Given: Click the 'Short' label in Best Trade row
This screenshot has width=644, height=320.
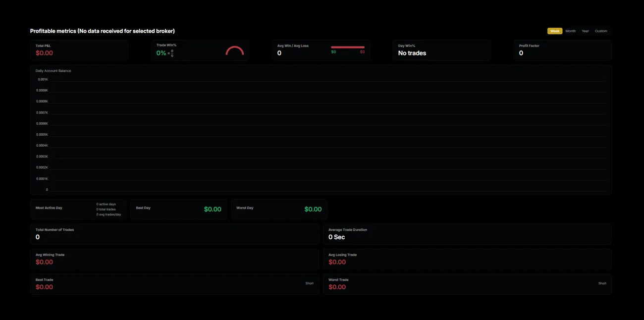Looking at the screenshot, I should click(x=309, y=283).
